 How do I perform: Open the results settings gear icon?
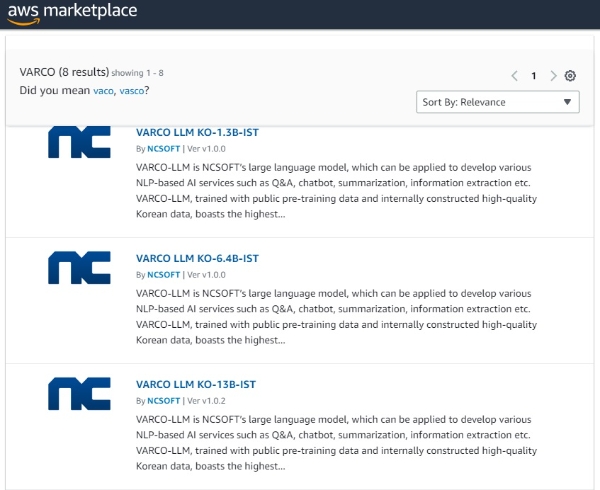(570, 76)
